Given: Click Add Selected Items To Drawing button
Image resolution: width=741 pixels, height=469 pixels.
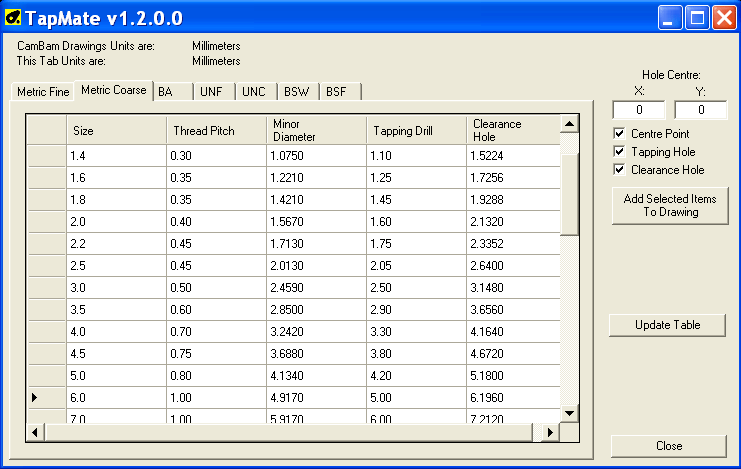Looking at the screenshot, I should 670,206.
